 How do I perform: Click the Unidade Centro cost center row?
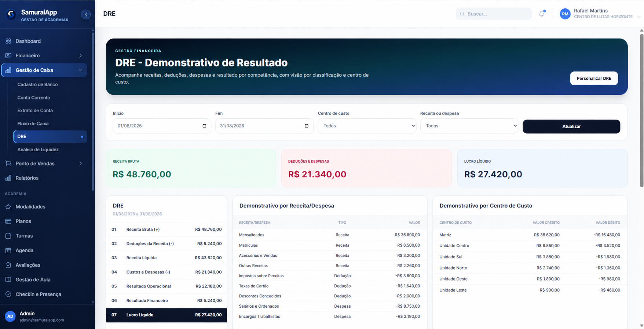click(x=530, y=246)
